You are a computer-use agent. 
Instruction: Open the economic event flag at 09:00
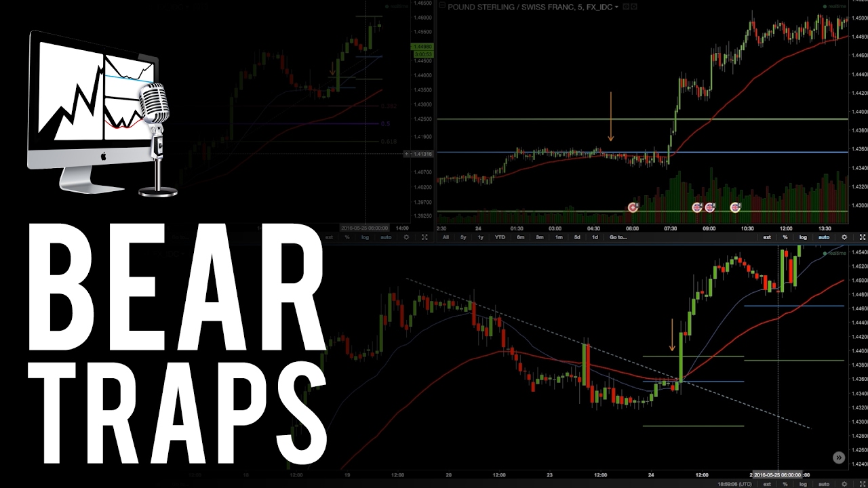pos(710,207)
